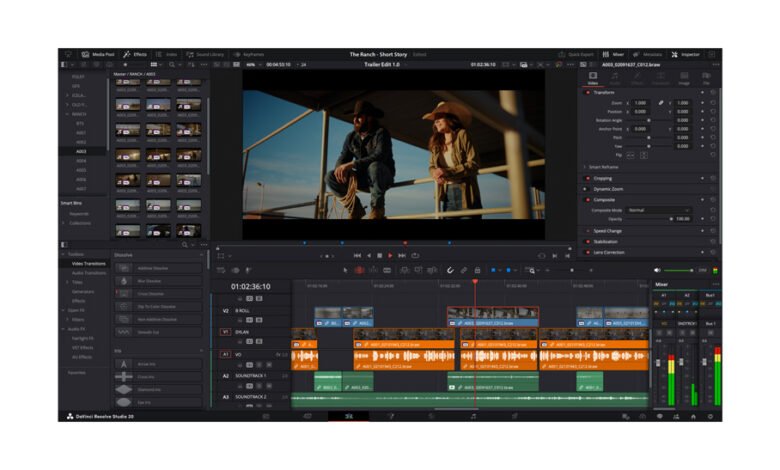Viewport: 780px width, 470px height.
Task: Open the Composite Mode Normal dropdown
Action: [658, 210]
